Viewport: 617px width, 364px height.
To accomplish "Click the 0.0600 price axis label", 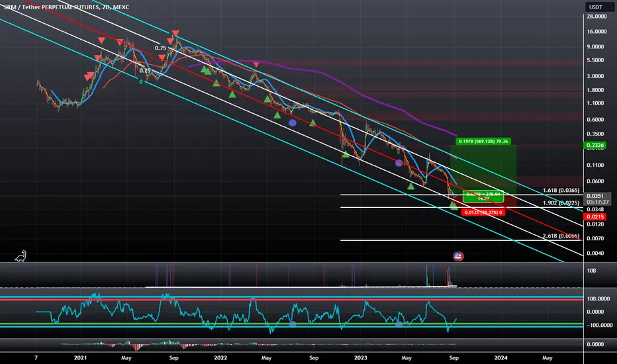I will [595, 181].
